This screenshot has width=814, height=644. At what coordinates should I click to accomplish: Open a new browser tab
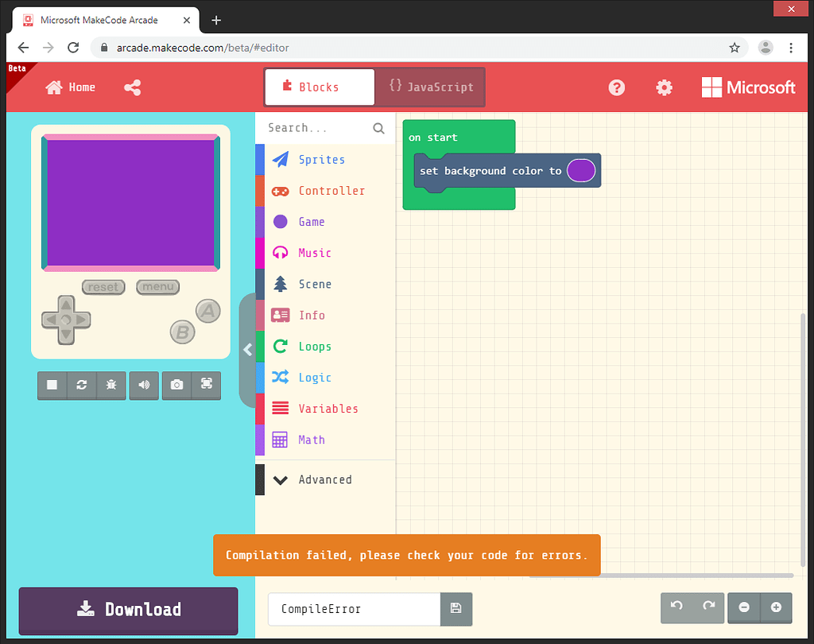(x=216, y=20)
